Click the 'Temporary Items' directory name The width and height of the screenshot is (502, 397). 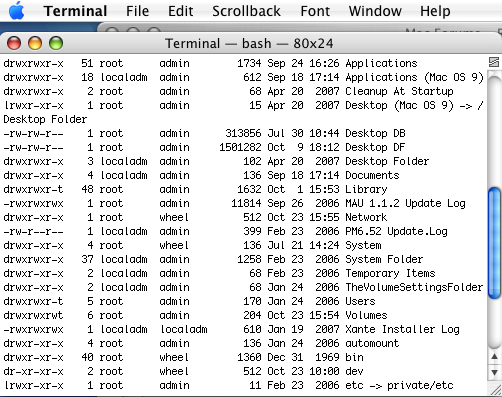click(x=390, y=273)
